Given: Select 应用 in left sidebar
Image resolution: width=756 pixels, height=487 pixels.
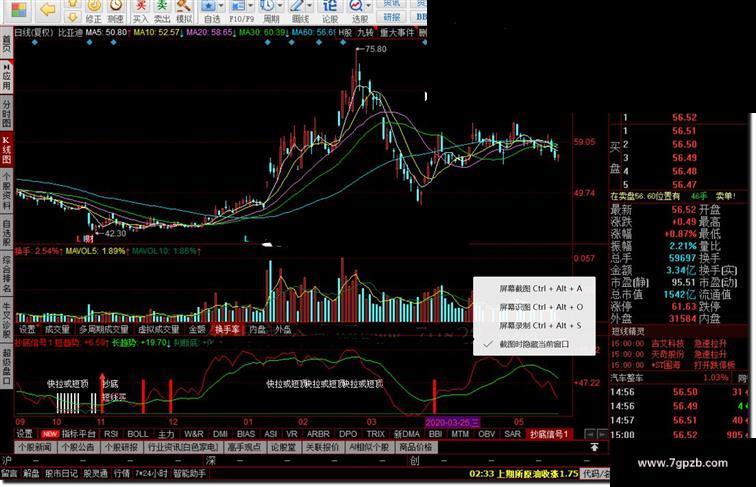Looking at the screenshot, I should point(6,76).
